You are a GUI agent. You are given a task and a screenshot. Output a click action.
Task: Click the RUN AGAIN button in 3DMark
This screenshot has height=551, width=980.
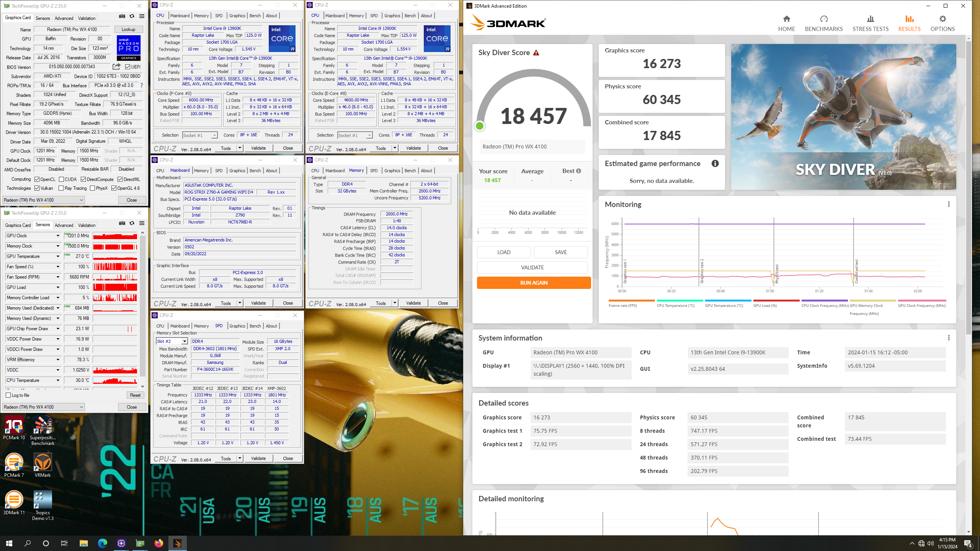pos(534,283)
